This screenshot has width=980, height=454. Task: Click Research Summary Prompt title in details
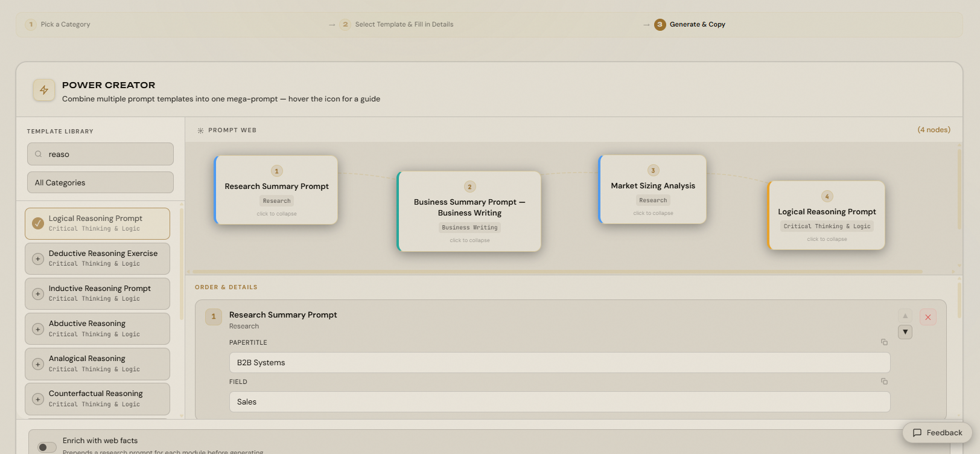pos(283,315)
